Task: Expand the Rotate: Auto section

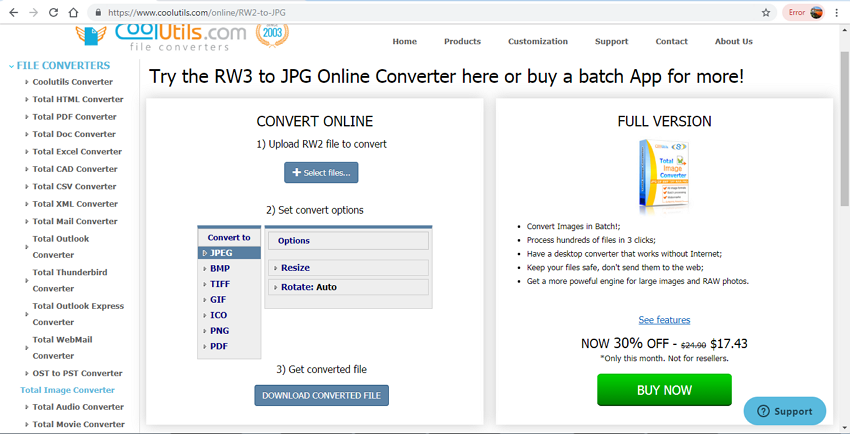Action: 308,287
